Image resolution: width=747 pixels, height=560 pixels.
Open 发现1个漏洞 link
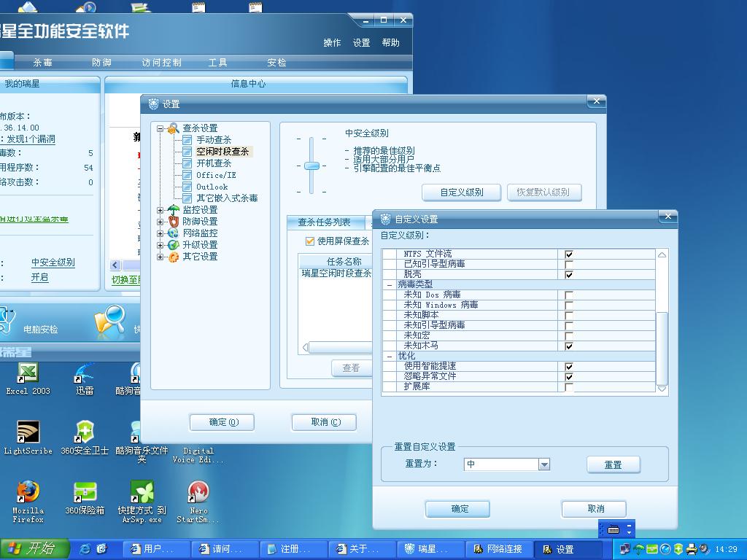coord(31,139)
